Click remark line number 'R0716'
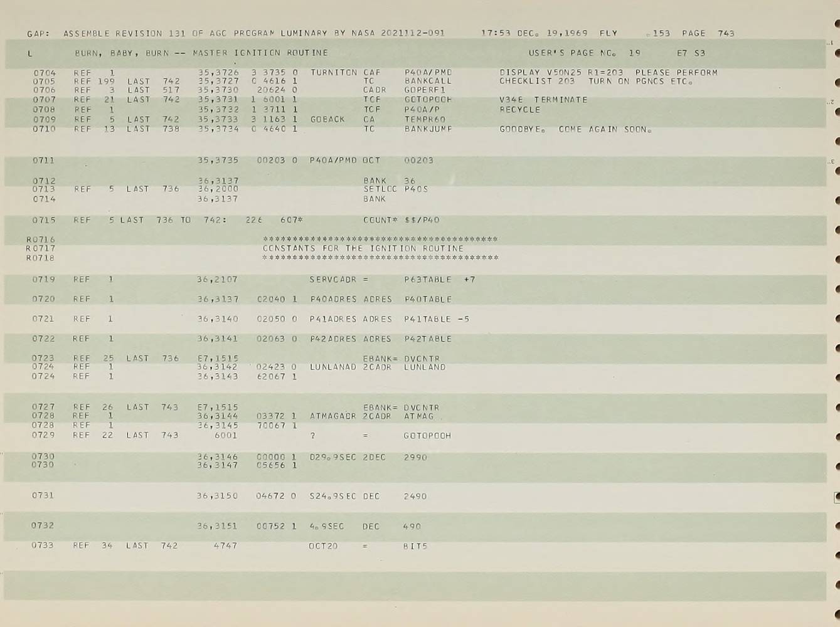Screen dimensions: 840x627 tap(41, 240)
